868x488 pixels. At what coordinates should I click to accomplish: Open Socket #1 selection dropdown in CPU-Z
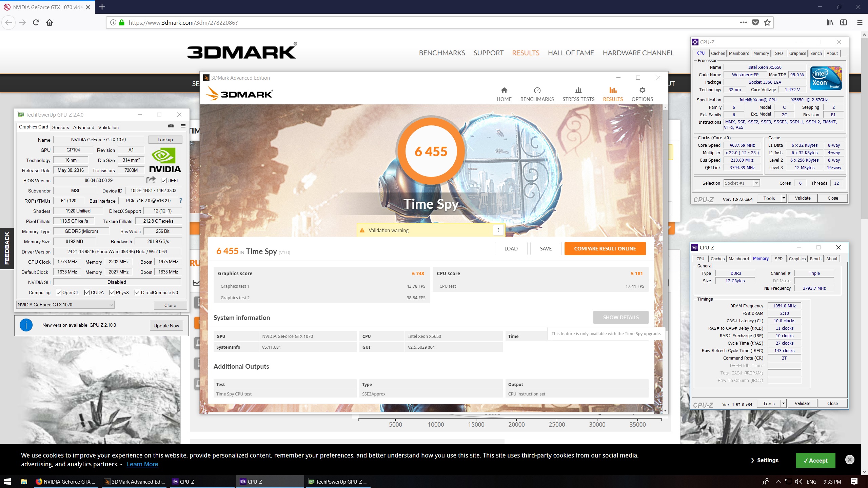pyautogui.click(x=742, y=183)
